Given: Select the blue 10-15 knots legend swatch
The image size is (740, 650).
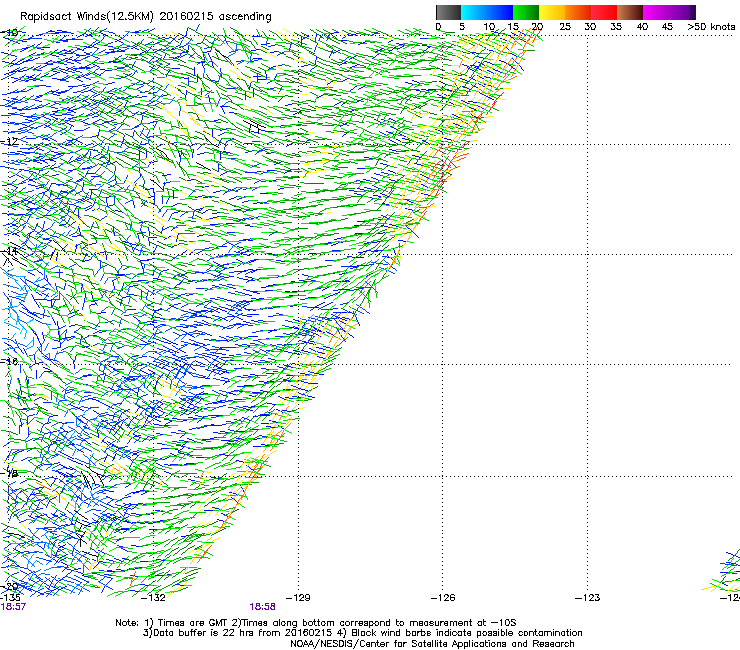Looking at the screenshot, I should click(x=500, y=12).
